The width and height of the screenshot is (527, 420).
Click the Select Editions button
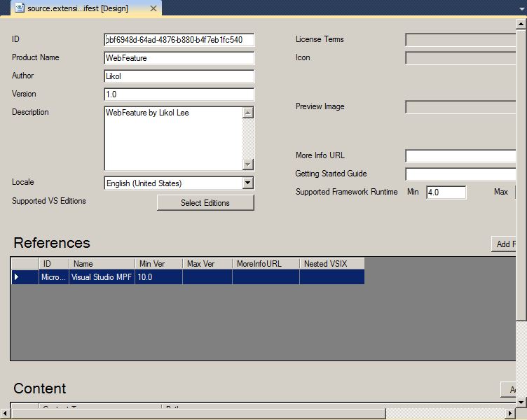click(x=205, y=203)
